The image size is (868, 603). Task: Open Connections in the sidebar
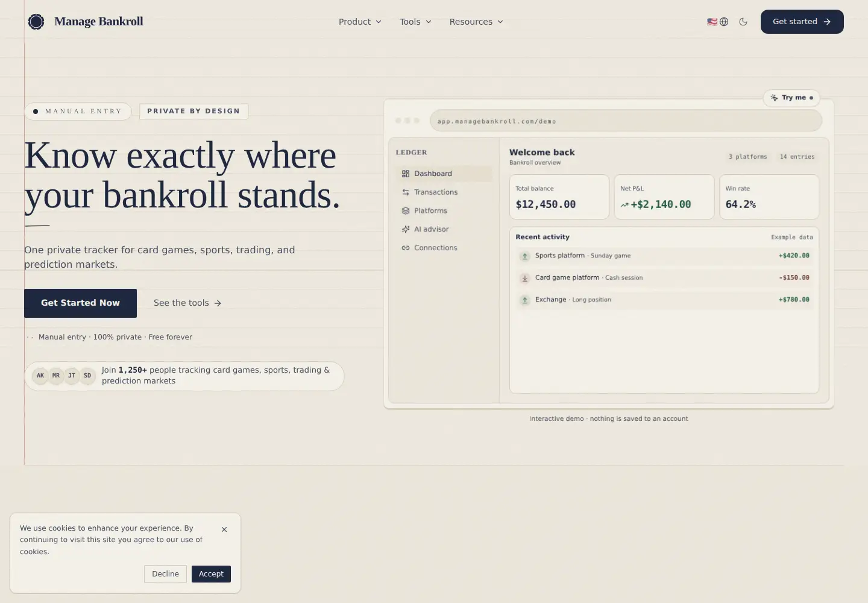pos(444,248)
